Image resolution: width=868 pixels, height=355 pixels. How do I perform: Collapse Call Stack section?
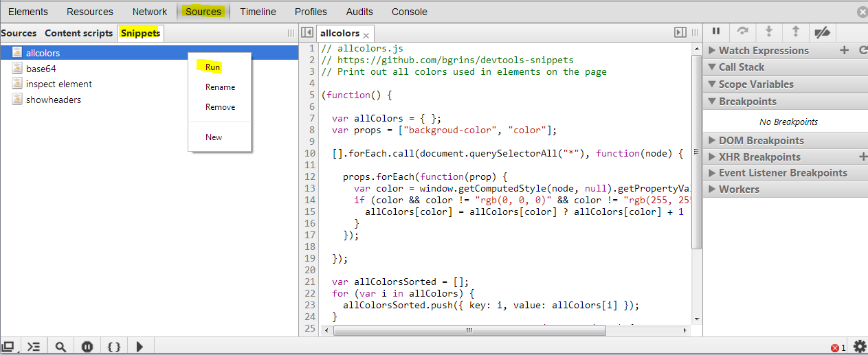pyautogui.click(x=712, y=67)
